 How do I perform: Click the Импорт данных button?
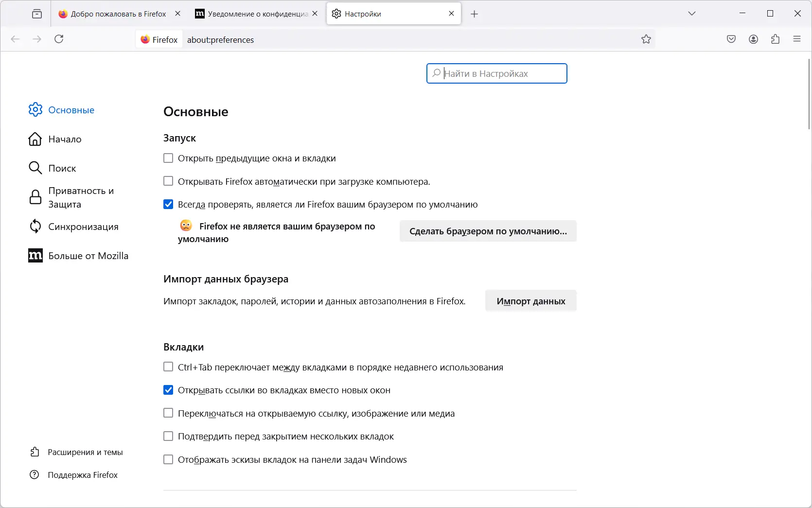(x=530, y=301)
